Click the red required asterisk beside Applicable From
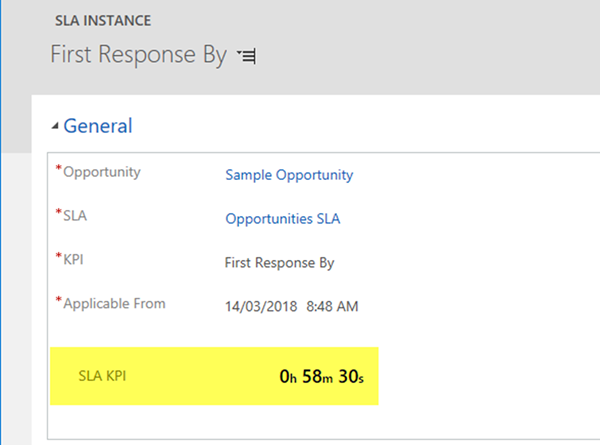Screen dimensions: 600x445 58,301
